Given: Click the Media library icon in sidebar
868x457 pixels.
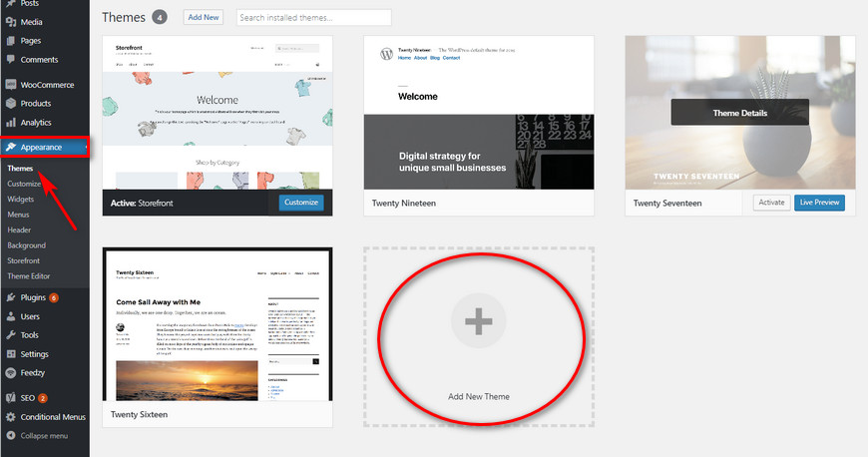Looking at the screenshot, I should pyautogui.click(x=11, y=22).
